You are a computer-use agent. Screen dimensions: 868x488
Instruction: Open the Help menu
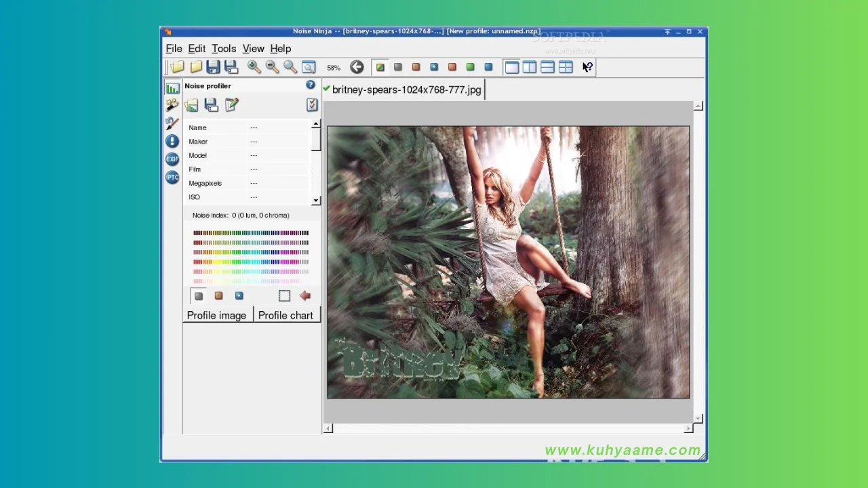point(280,49)
